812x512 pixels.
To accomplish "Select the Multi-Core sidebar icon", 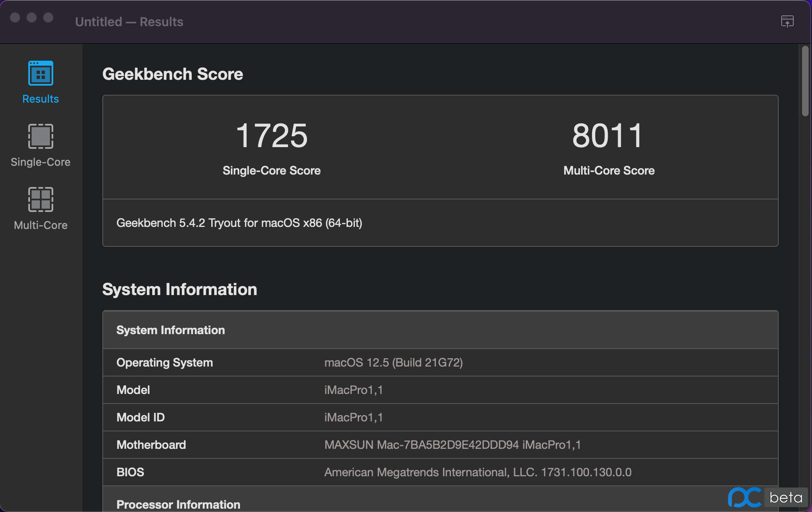I will pyautogui.click(x=40, y=199).
